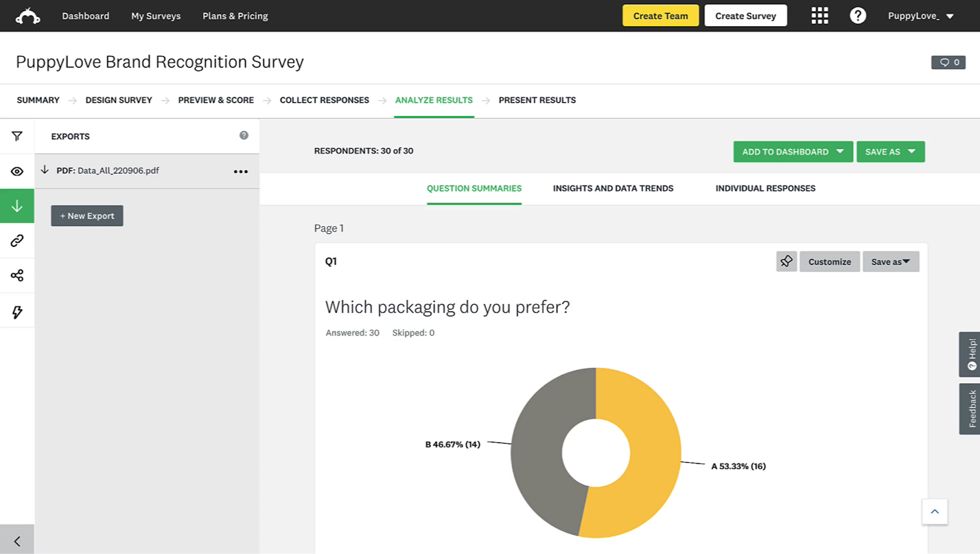Open the lightning bolt sidebar icon

tap(17, 310)
